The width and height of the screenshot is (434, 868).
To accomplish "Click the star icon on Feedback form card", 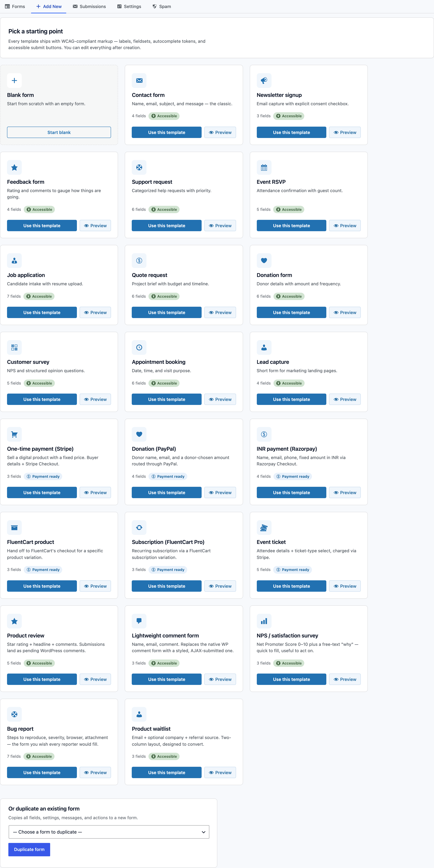I will 14,167.
